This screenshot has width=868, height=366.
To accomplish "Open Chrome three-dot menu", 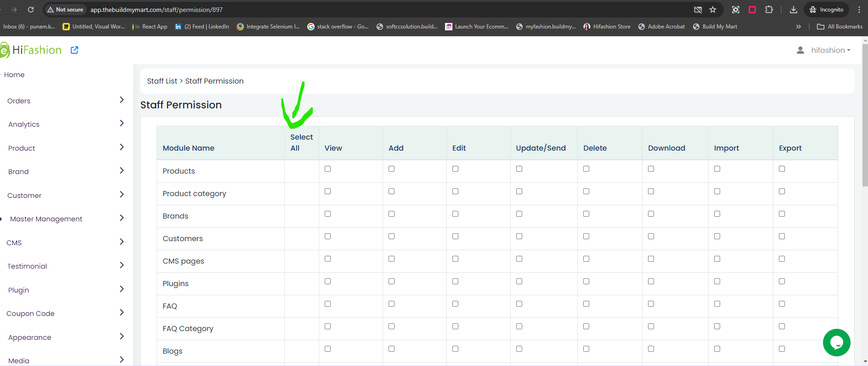I will pyautogui.click(x=859, y=10).
